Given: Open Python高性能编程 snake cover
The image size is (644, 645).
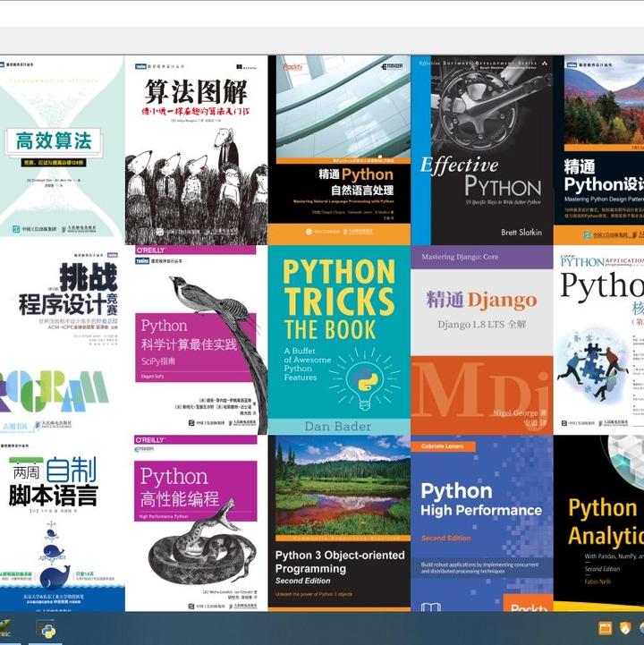Looking at the screenshot, I should click(x=197, y=523).
